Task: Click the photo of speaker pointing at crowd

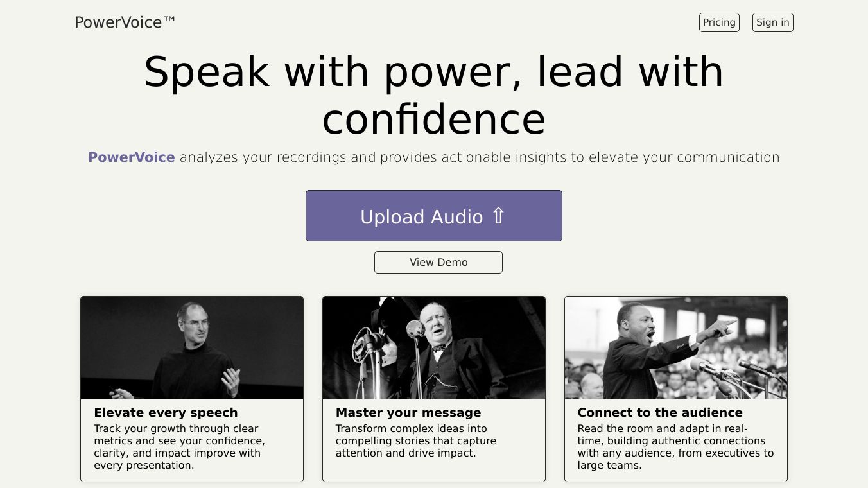Action: point(675,348)
